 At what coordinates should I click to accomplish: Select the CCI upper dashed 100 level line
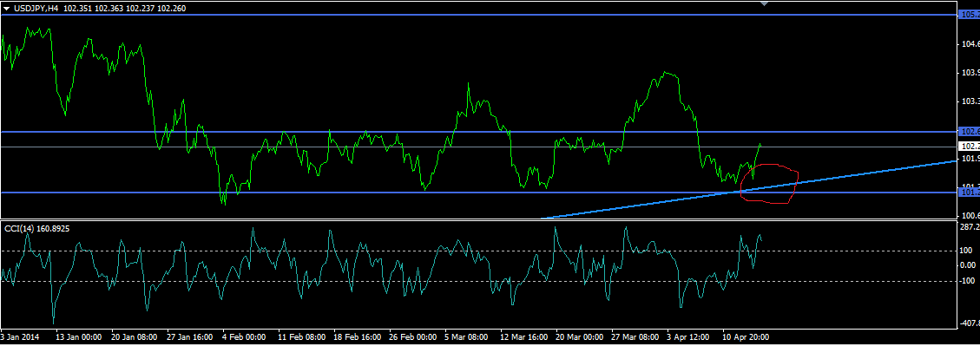tap(479, 251)
